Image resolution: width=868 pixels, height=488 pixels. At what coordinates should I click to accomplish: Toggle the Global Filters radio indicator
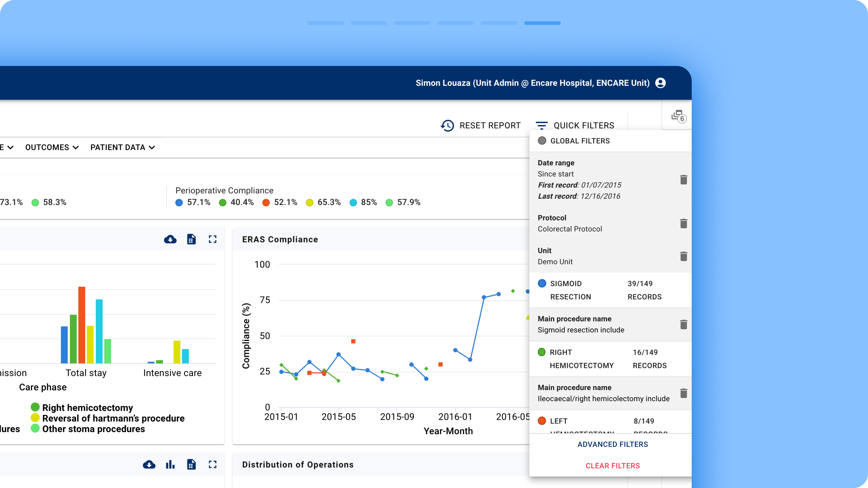542,141
